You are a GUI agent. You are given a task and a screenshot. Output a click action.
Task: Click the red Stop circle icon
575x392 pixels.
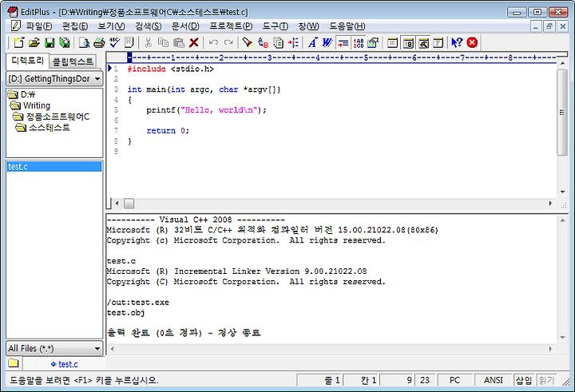pos(472,43)
